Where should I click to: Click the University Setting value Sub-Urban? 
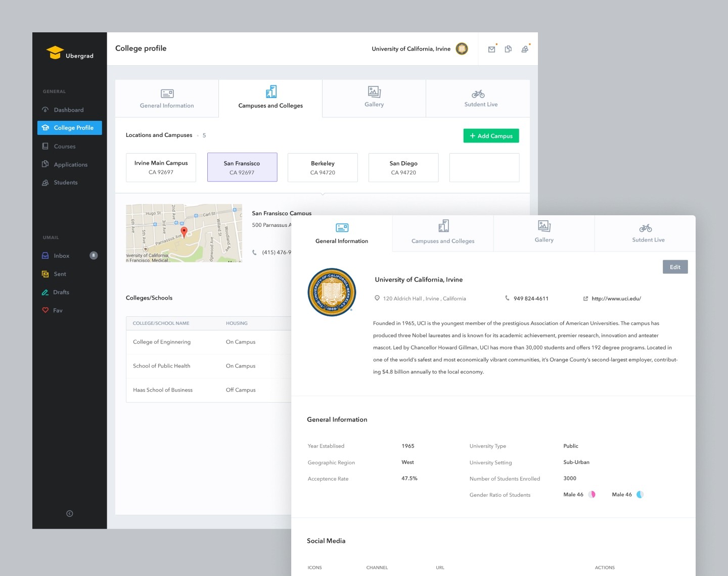576,462
